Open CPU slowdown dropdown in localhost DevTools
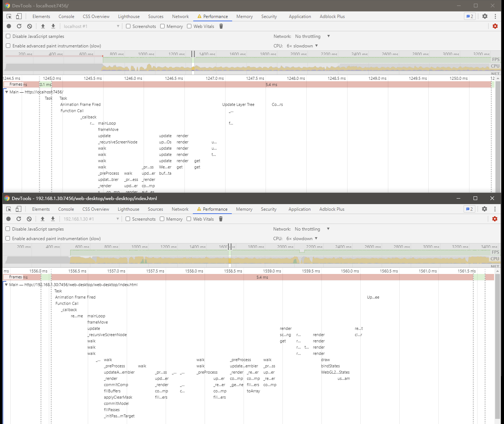504x424 pixels. point(302,46)
